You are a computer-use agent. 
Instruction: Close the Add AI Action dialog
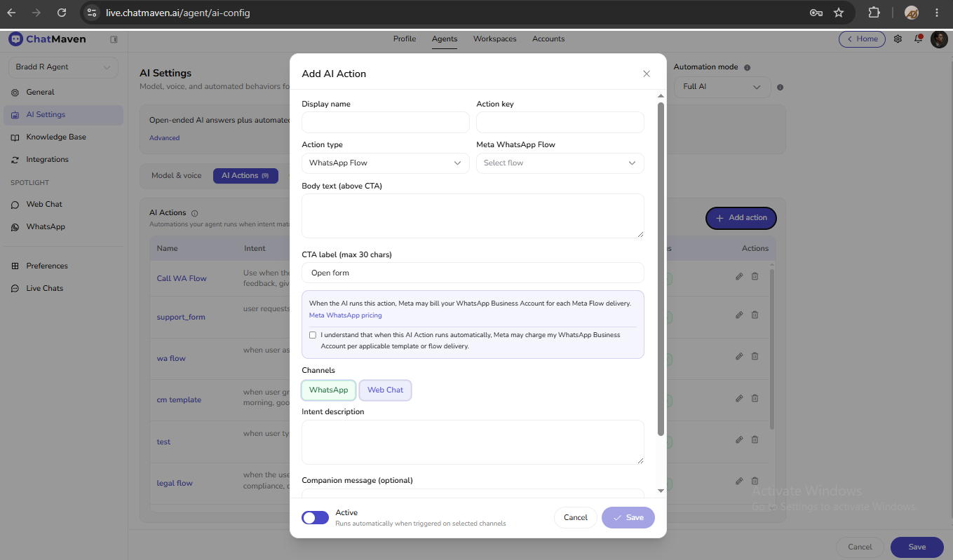pos(647,74)
